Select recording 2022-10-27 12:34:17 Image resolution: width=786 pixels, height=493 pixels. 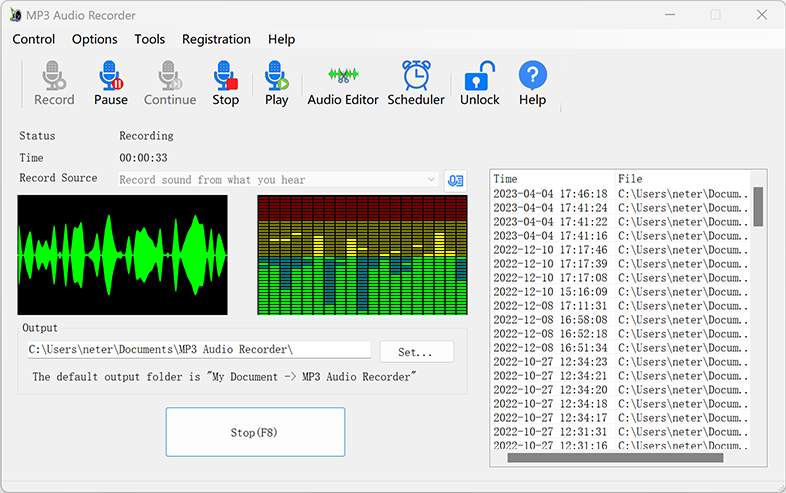[620, 418]
